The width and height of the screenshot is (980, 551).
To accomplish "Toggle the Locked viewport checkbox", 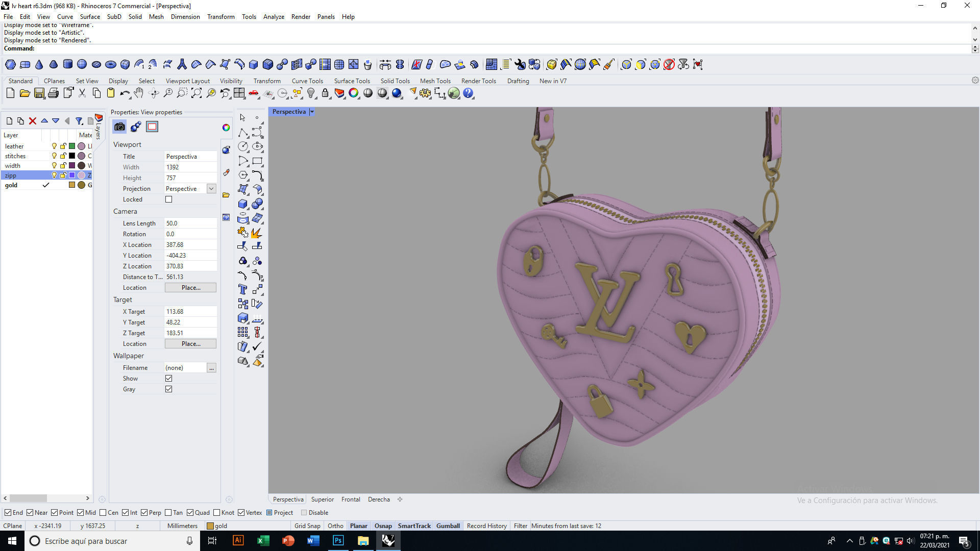I will pos(168,199).
